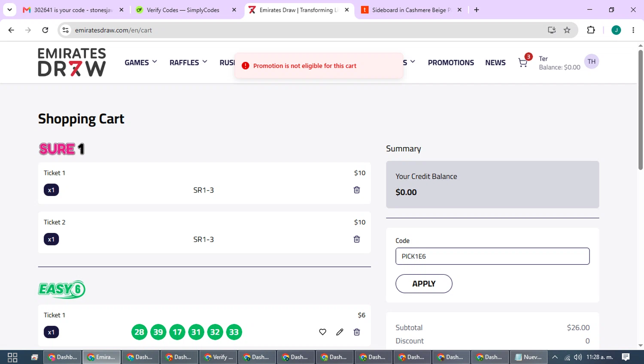The height and width of the screenshot is (364, 644).
Task: Favorite the EASY6 ticket numbers with the heart
Action: [x=323, y=332]
